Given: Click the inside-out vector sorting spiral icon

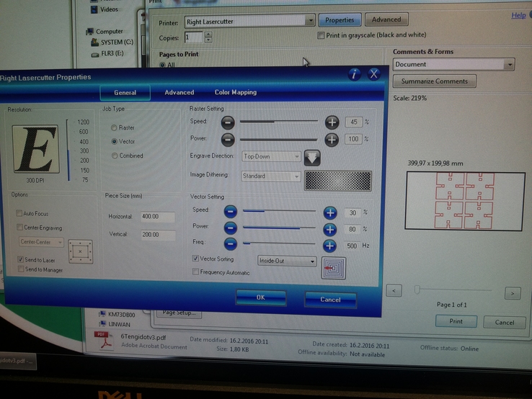Looking at the screenshot, I should coord(334,268).
